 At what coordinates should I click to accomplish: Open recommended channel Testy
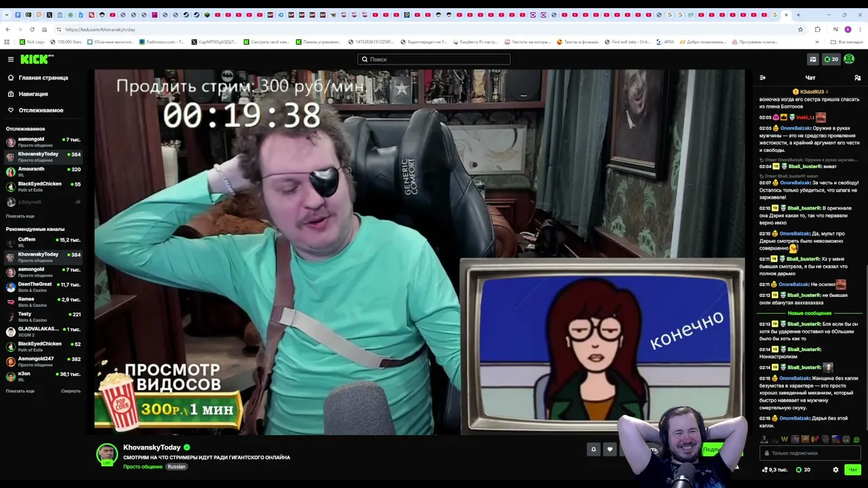43,317
